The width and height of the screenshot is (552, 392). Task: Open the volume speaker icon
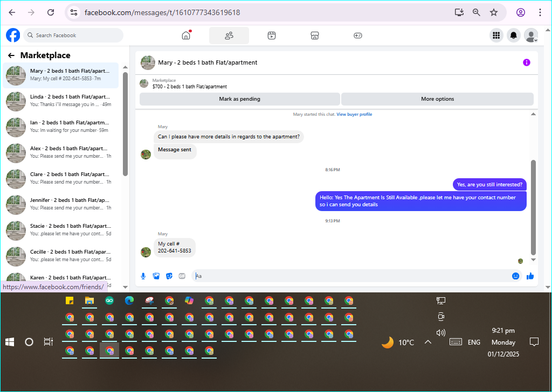pos(441,333)
